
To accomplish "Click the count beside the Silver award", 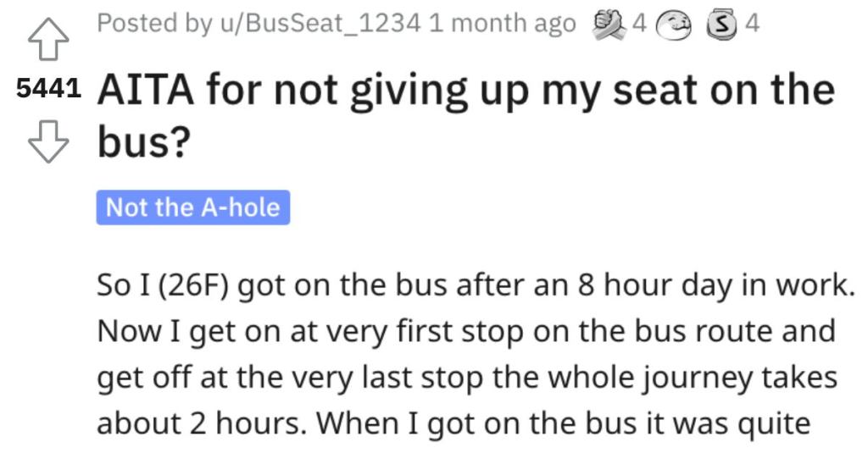I will (x=752, y=23).
